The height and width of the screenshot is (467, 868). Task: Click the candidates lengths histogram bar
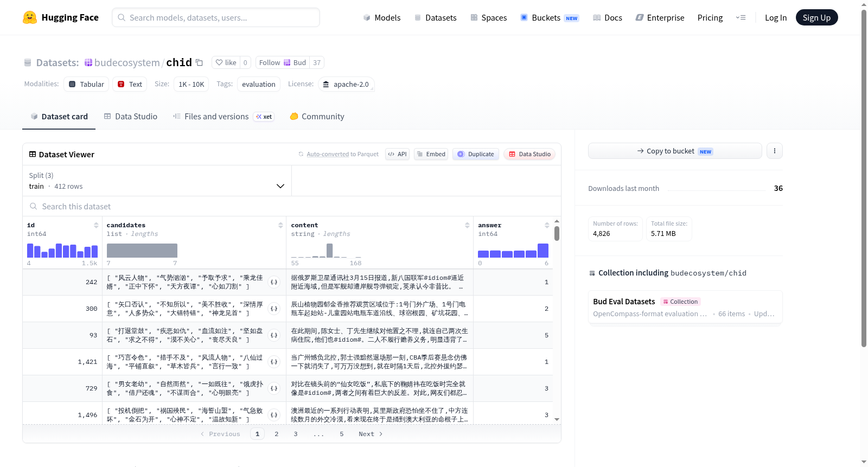pyautogui.click(x=142, y=251)
